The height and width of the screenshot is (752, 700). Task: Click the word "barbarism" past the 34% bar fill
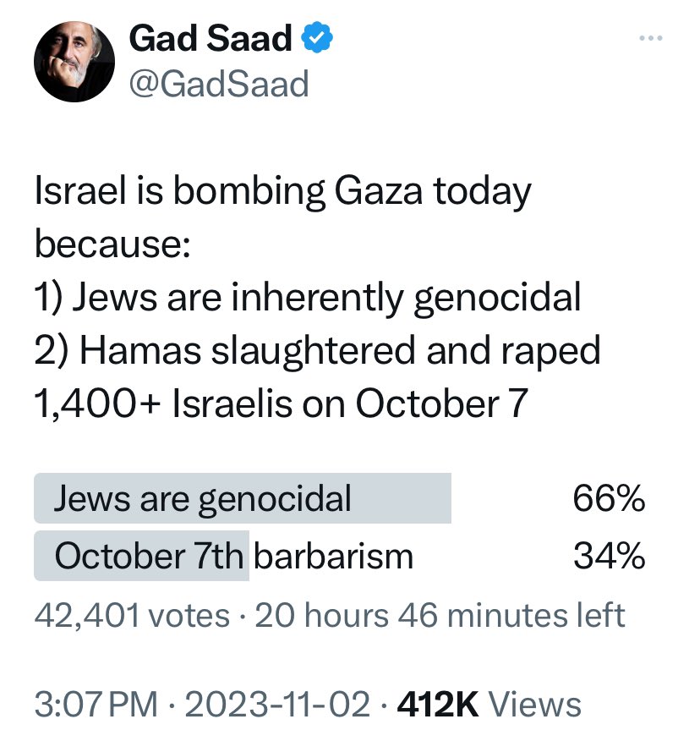(x=333, y=556)
